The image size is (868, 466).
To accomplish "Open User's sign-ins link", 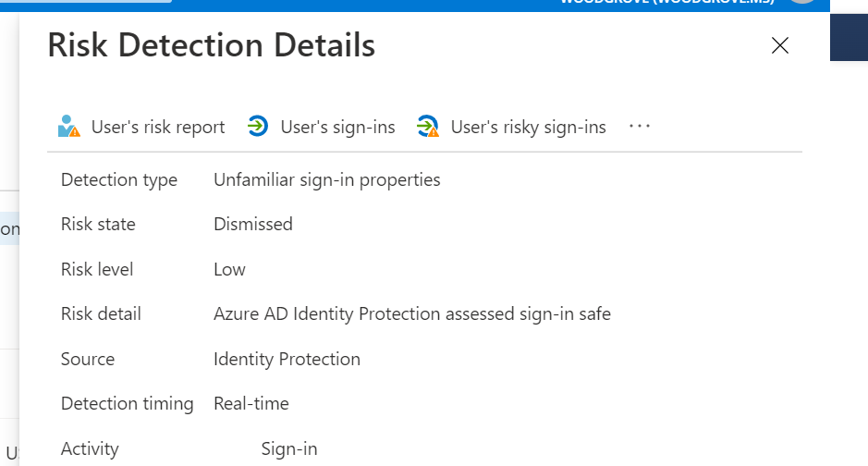I will (x=337, y=127).
